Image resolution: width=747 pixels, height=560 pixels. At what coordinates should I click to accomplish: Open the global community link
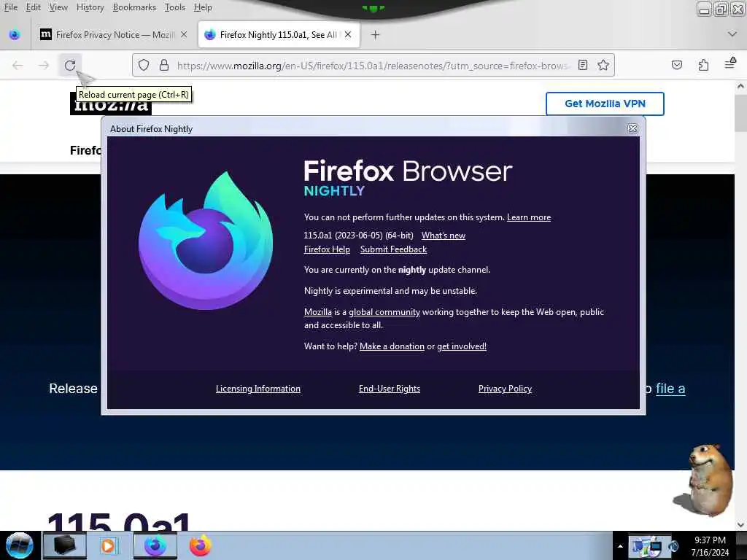pos(384,312)
